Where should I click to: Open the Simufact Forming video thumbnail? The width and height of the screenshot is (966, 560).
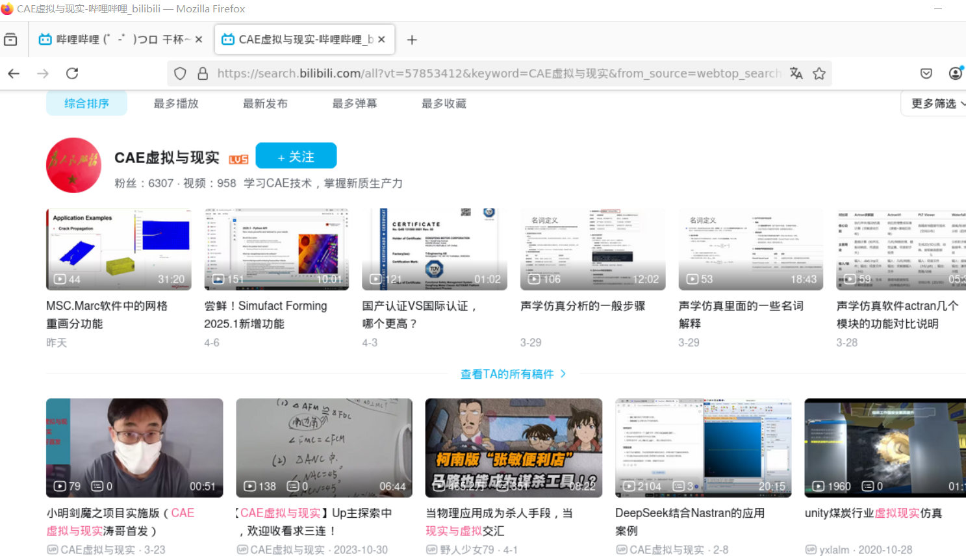pos(277,249)
